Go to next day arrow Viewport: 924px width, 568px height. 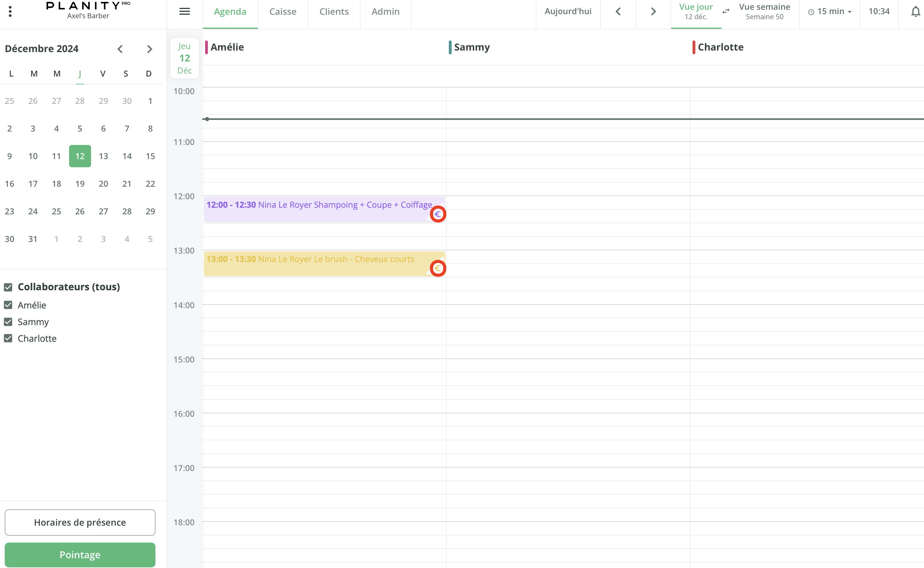point(653,12)
